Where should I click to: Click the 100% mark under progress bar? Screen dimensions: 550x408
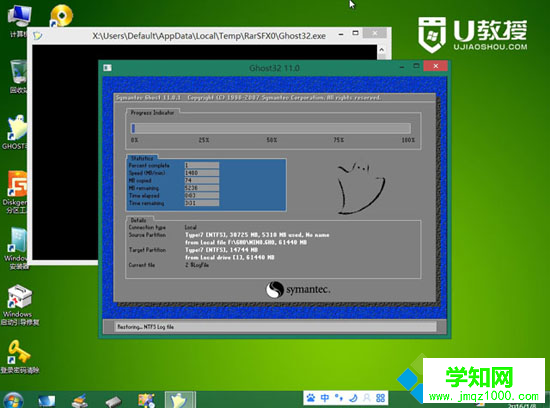point(408,140)
